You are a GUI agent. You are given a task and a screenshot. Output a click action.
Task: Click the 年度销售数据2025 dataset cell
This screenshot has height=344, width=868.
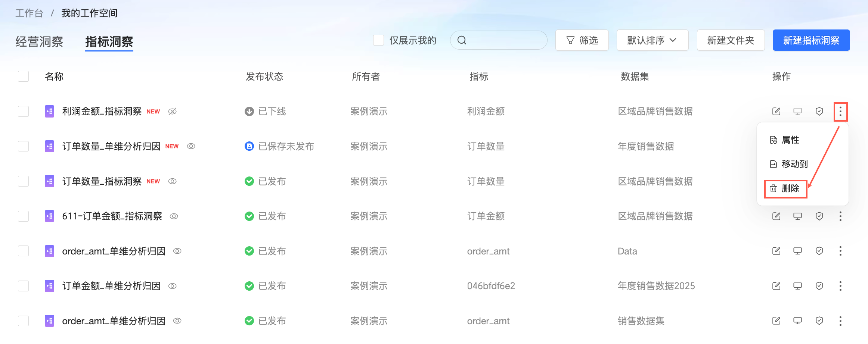[x=656, y=286]
